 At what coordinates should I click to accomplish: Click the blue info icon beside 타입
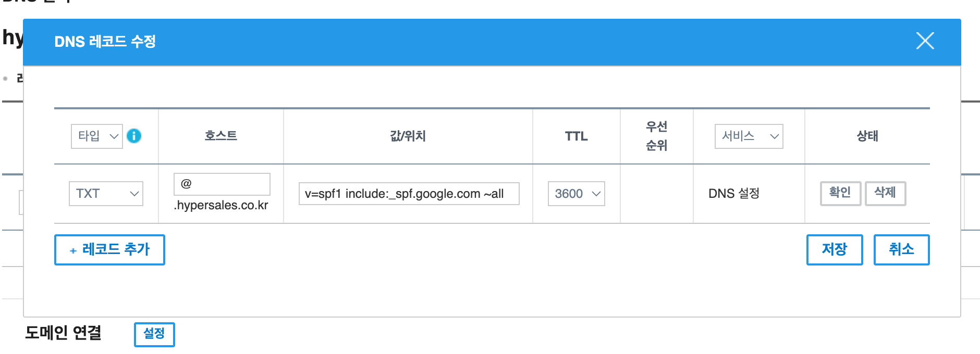point(134,136)
